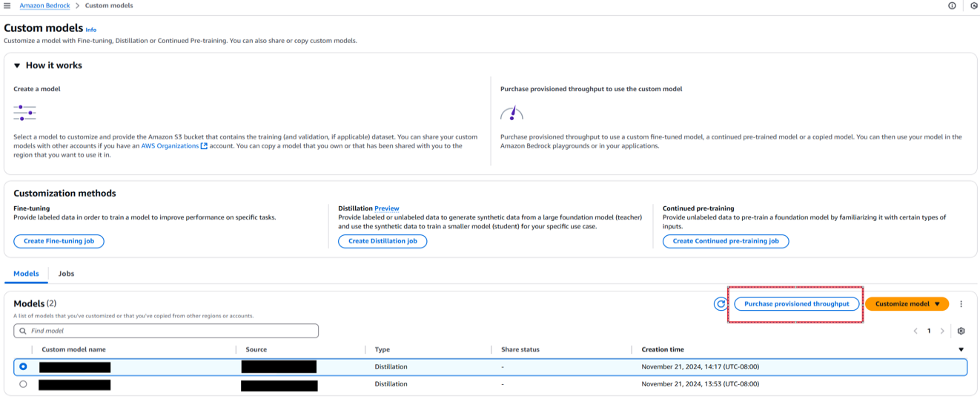
Task: Click Create Continued pre-training job button
Action: click(726, 241)
